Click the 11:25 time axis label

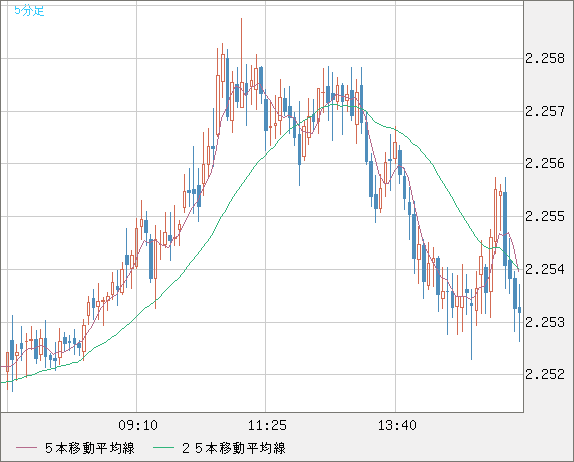coord(267,425)
